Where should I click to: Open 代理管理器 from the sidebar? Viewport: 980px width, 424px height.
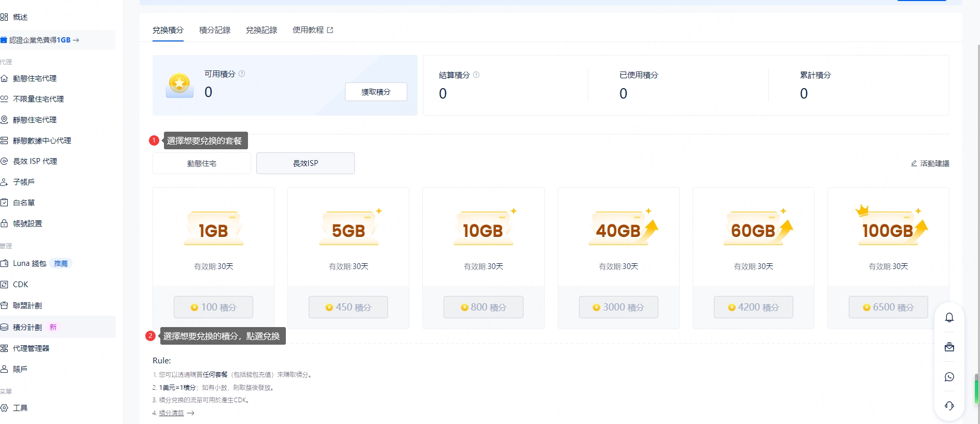[31, 348]
